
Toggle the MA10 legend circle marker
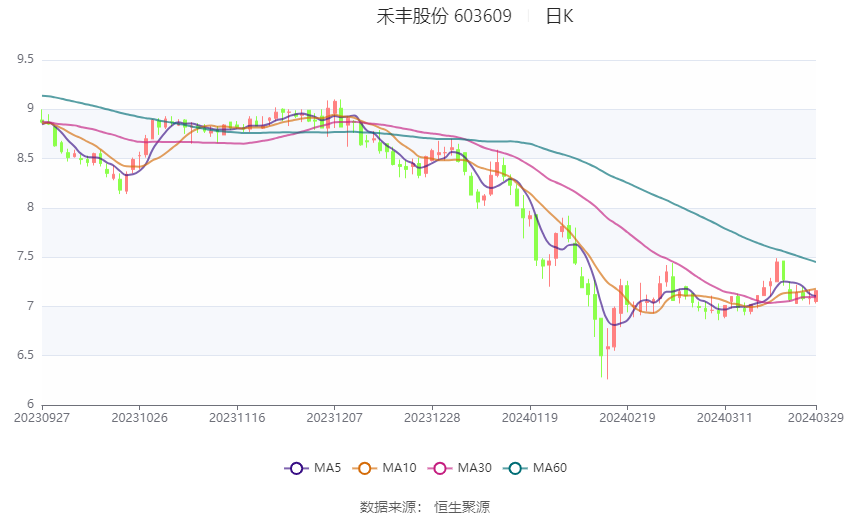(x=364, y=468)
